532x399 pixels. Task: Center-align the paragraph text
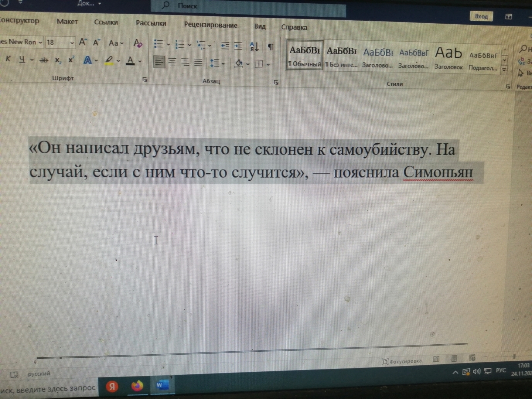point(172,62)
